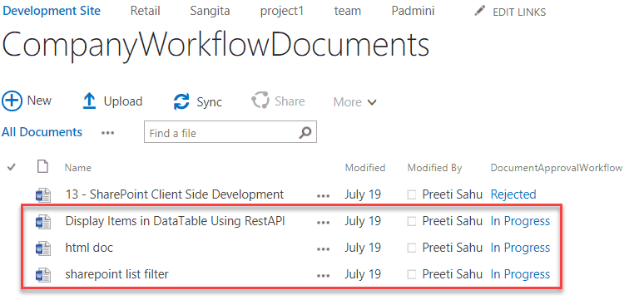This screenshot has height=300, width=644.
Task: Expand the More dropdown menu
Action: click(354, 101)
